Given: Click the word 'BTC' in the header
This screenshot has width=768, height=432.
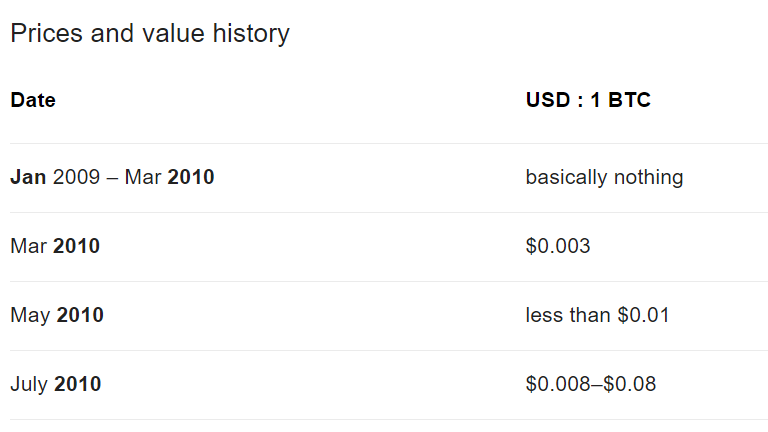Looking at the screenshot, I should coord(629,100).
